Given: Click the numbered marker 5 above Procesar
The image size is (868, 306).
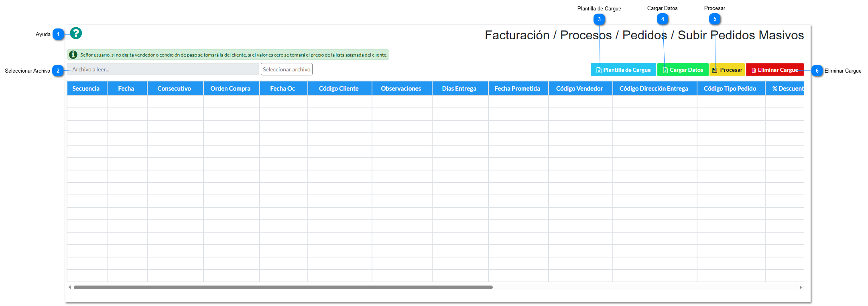Looking at the screenshot, I should (x=715, y=19).
